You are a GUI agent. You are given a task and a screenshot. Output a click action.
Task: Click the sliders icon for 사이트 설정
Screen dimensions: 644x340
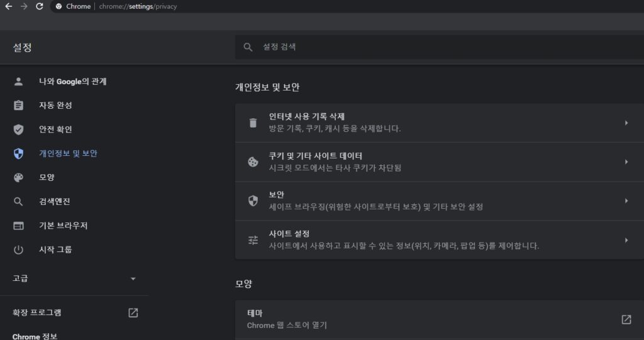253,240
